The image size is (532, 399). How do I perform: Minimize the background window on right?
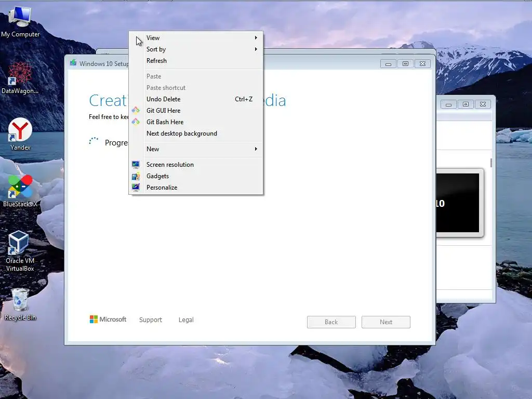click(x=448, y=104)
